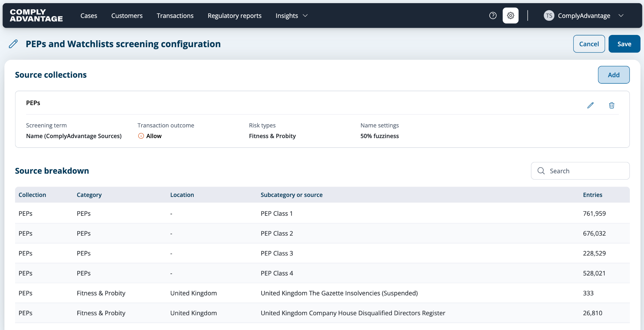Click the search magnifier icon
The image size is (644, 330).
click(x=541, y=171)
